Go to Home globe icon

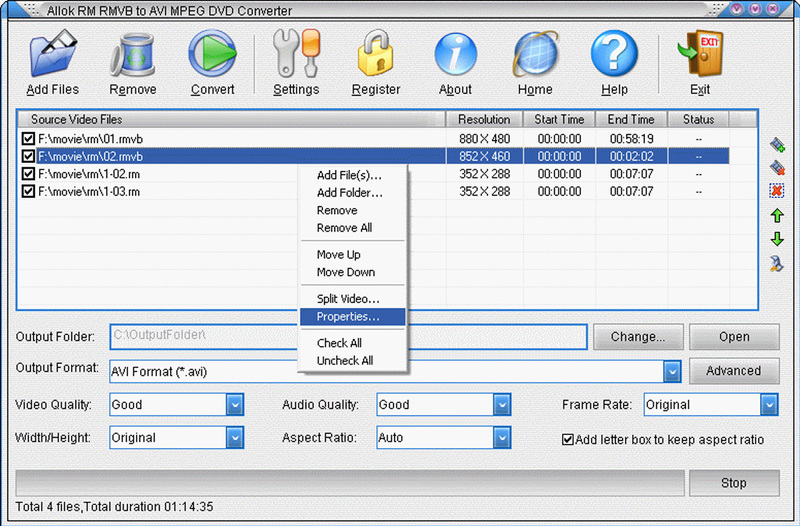pyautogui.click(x=535, y=55)
